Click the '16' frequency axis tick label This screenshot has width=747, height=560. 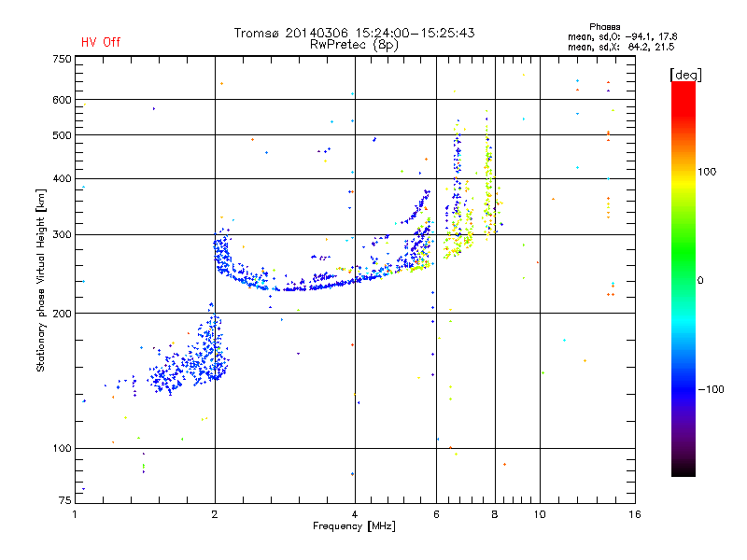[635, 514]
